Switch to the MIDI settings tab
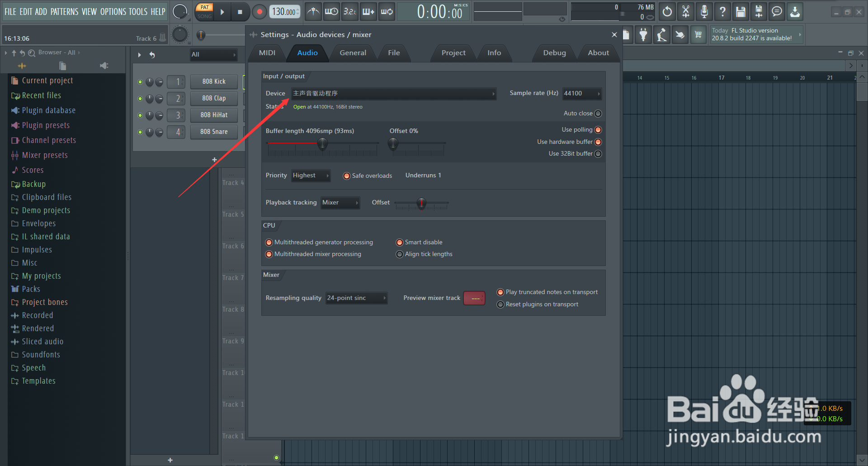Viewport: 868px width, 466px height. [267, 53]
